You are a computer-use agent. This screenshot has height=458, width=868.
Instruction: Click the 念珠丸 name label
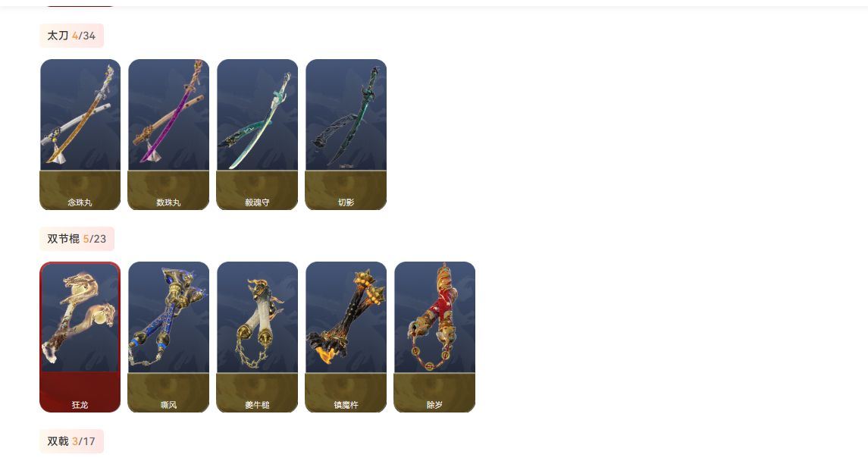80,202
